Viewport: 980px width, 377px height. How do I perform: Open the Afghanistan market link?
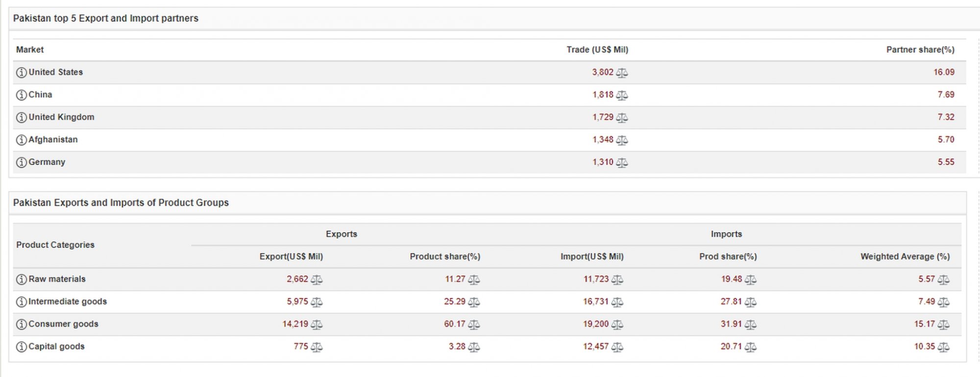[x=53, y=140]
